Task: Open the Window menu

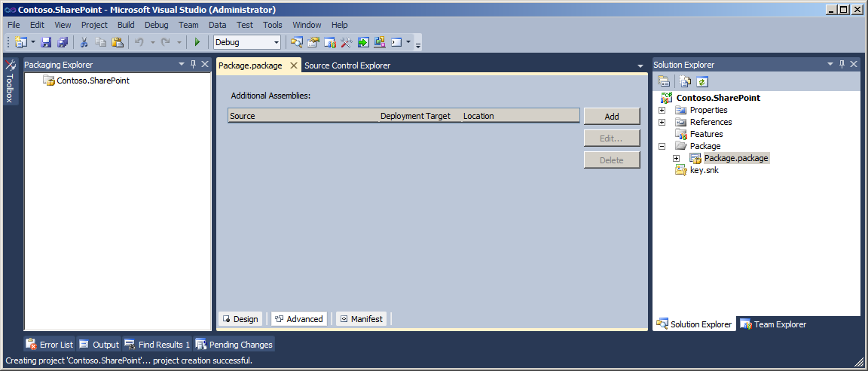Action: click(x=307, y=25)
